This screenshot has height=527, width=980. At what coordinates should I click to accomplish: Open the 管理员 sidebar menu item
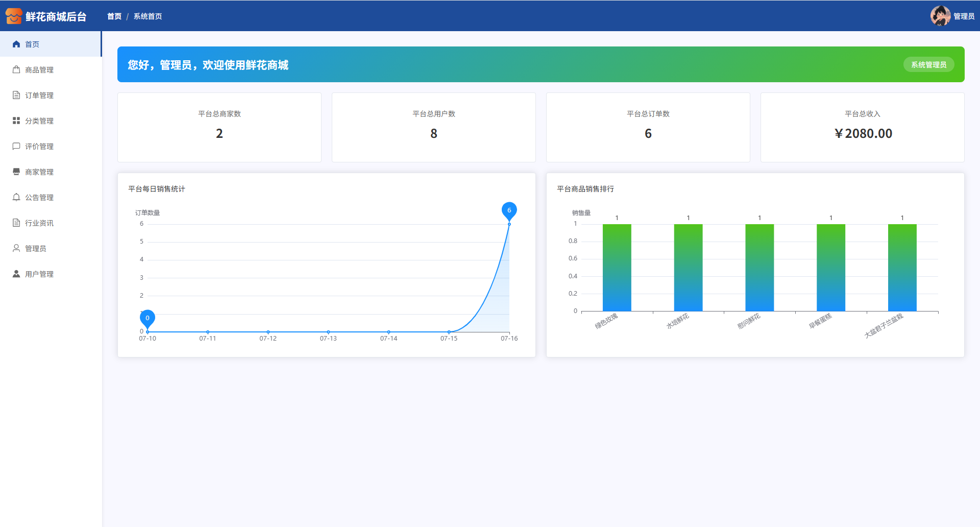pyautogui.click(x=36, y=249)
